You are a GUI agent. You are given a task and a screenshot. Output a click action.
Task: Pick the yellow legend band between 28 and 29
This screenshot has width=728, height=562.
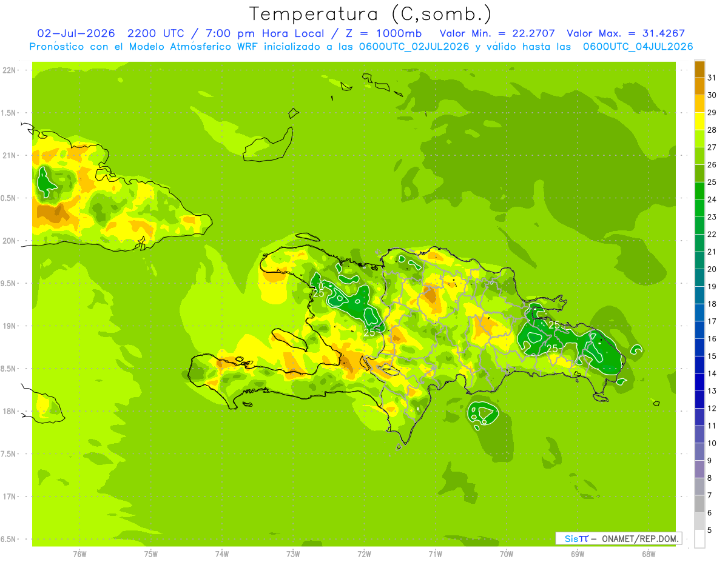[699, 121]
